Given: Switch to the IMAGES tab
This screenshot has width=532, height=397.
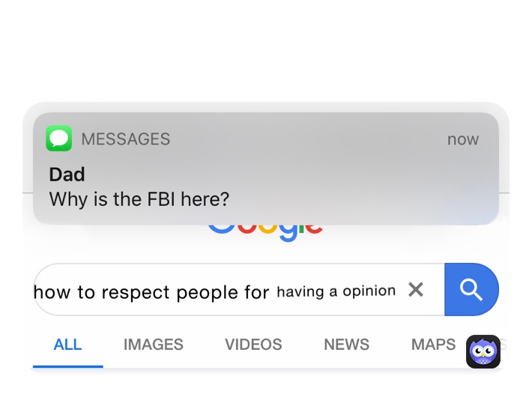Looking at the screenshot, I should (153, 345).
